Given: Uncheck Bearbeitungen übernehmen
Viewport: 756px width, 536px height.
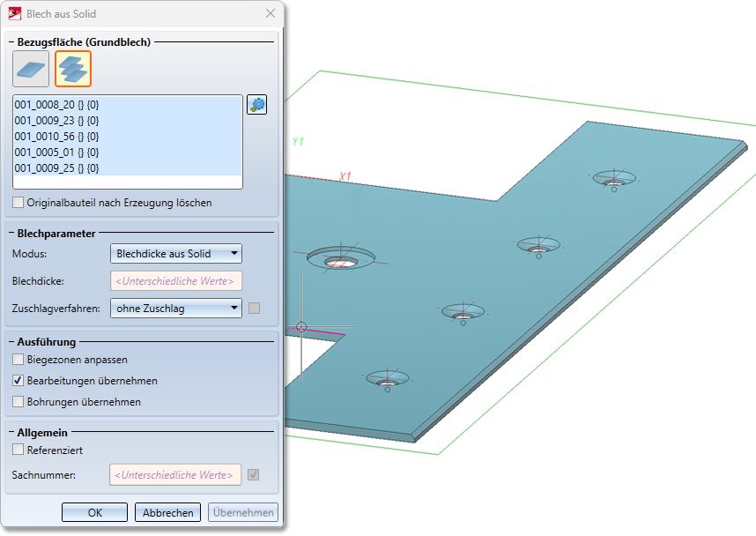Looking at the screenshot, I should coord(19,381).
